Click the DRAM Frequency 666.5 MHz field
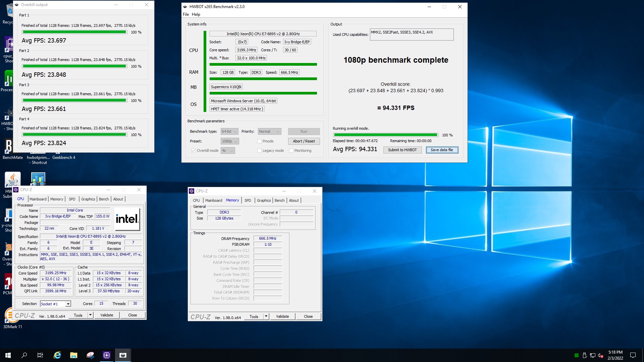644x362 pixels. click(x=268, y=239)
